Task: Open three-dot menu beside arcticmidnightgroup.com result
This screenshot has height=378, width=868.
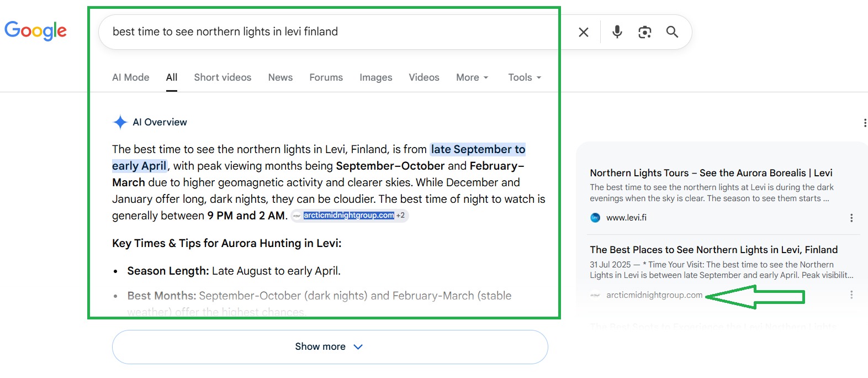Action: point(851,295)
